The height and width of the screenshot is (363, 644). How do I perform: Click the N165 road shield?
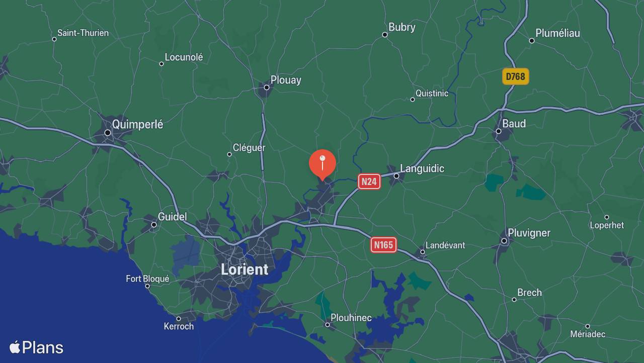[x=383, y=245]
